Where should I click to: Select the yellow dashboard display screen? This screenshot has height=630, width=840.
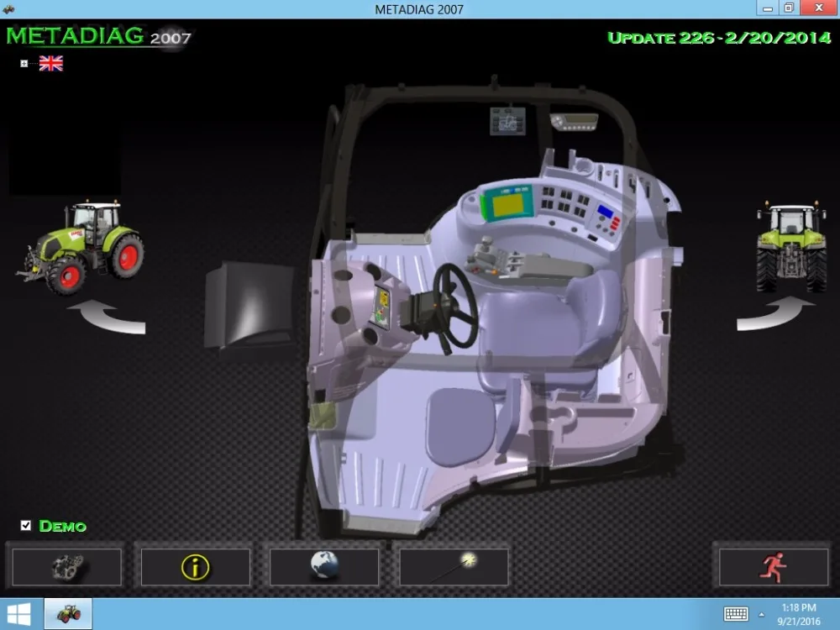pos(507,204)
